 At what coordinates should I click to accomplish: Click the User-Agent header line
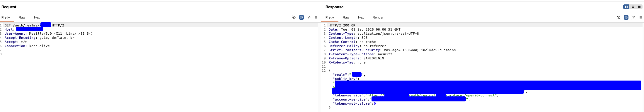coord(49,34)
